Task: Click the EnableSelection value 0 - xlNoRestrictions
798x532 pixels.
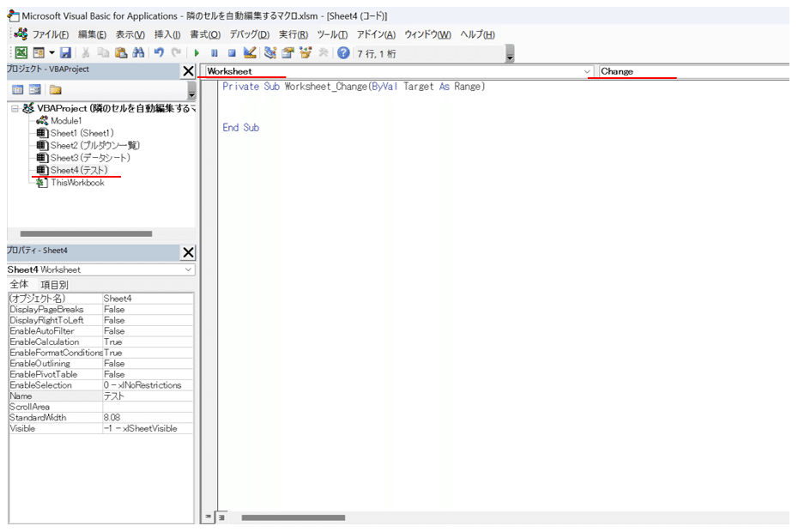Action: (148, 385)
